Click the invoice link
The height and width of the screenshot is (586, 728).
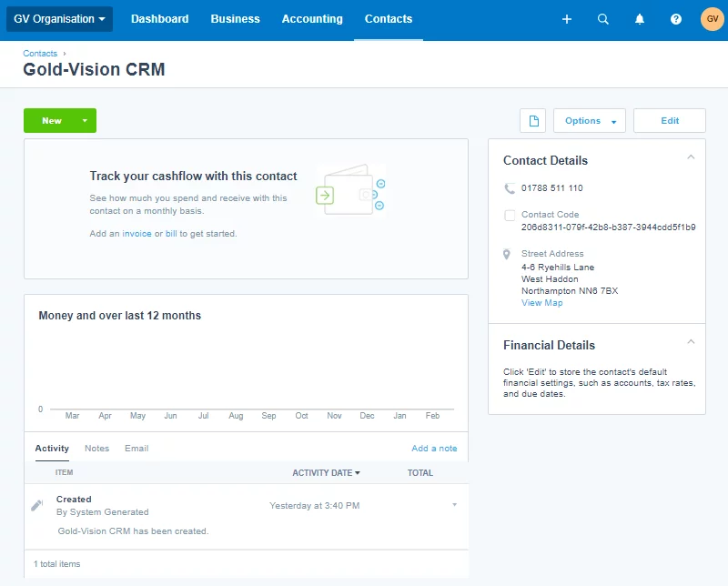click(137, 234)
